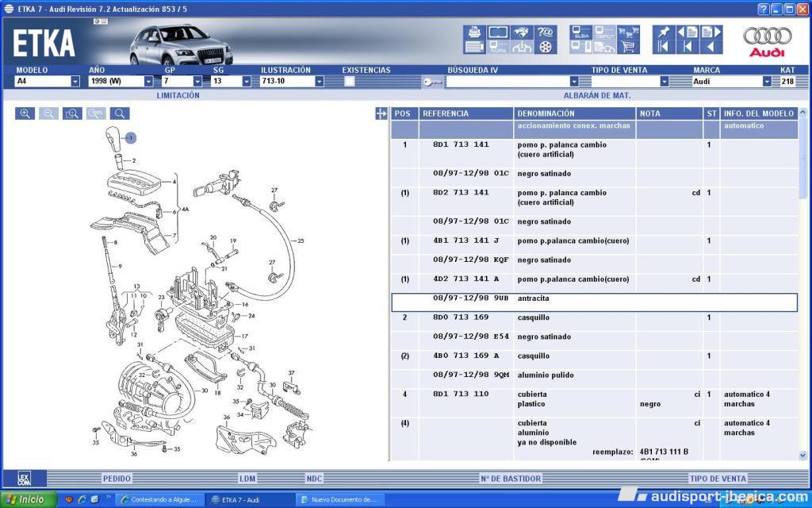This screenshot has width=812, height=508.
Task: Click the LexCom logo icon
Action: tap(24, 478)
